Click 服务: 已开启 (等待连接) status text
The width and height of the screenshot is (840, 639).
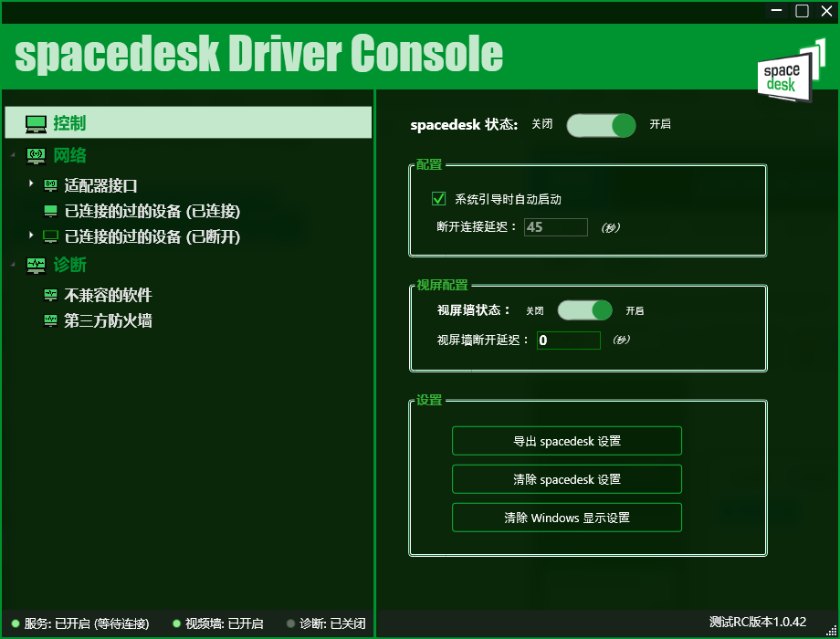[87, 623]
